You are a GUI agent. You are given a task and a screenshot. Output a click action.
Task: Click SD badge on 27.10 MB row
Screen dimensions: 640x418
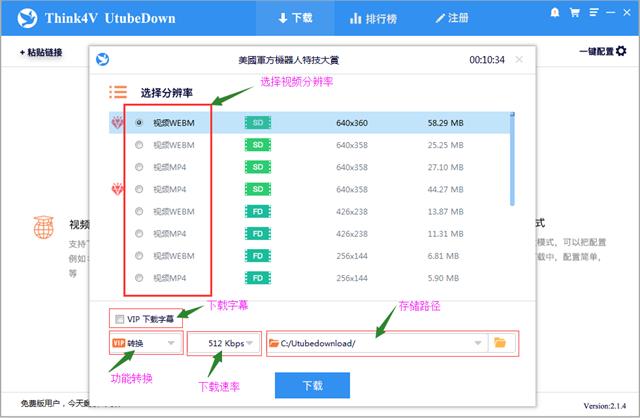[258, 167]
